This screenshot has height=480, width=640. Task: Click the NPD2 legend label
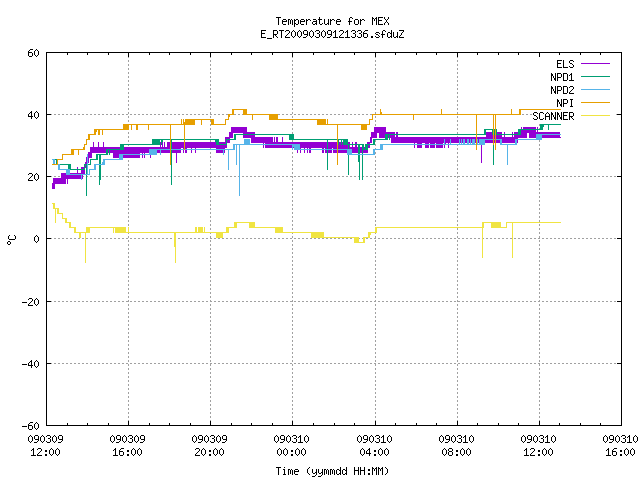(x=562, y=90)
